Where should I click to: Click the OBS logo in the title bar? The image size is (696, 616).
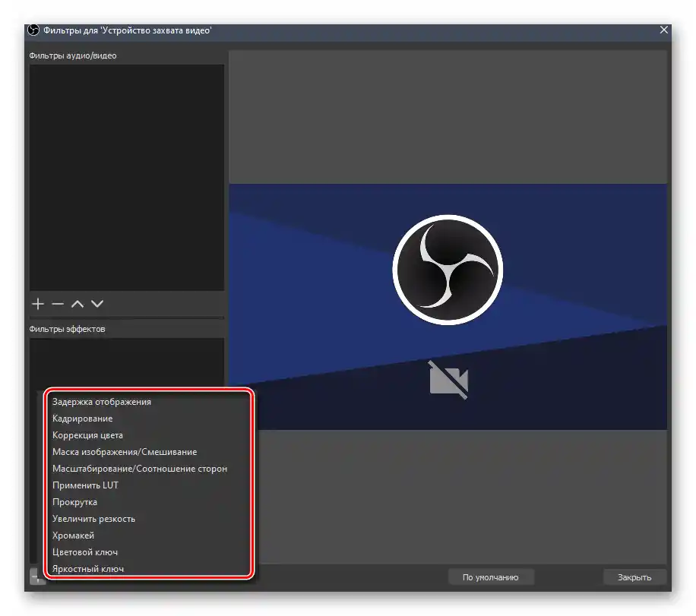tap(33, 30)
